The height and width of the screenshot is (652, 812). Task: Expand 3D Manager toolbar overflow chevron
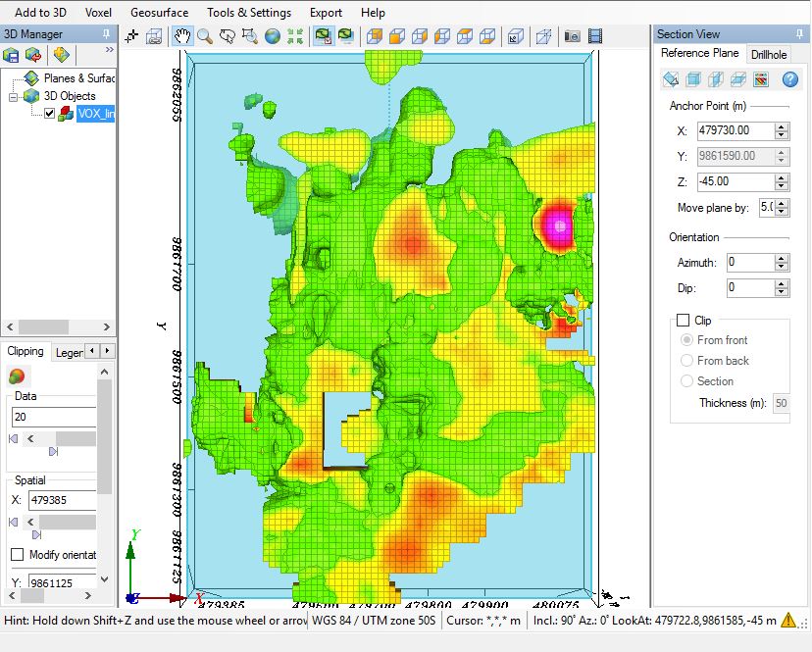click(109, 50)
